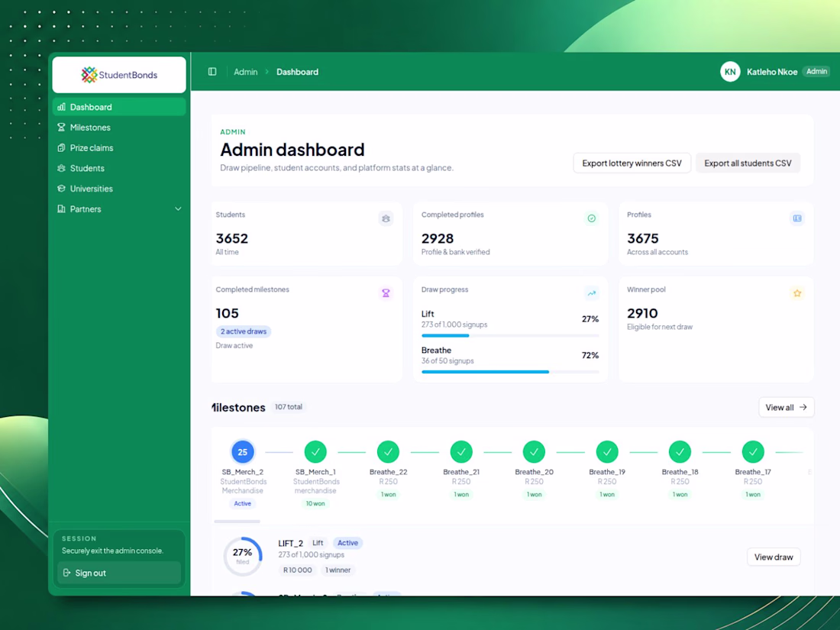This screenshot has height=630, width=840.
Task: Click View draw for LIFT_2
Action: point(774,557)
